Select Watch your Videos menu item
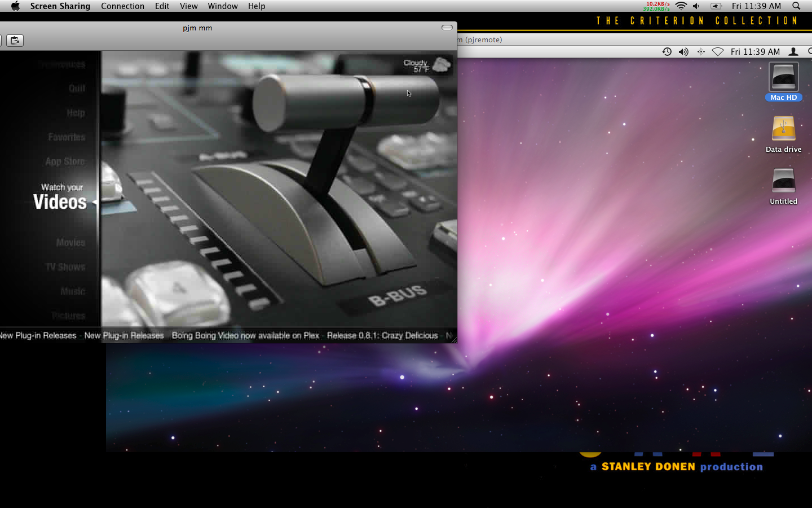This screenshot has width=812, height=508. pyautogui.click(x=60, y=196)
